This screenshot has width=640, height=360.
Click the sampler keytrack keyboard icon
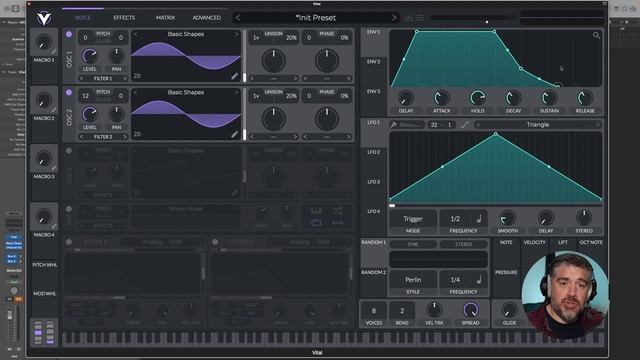[316, 211]
